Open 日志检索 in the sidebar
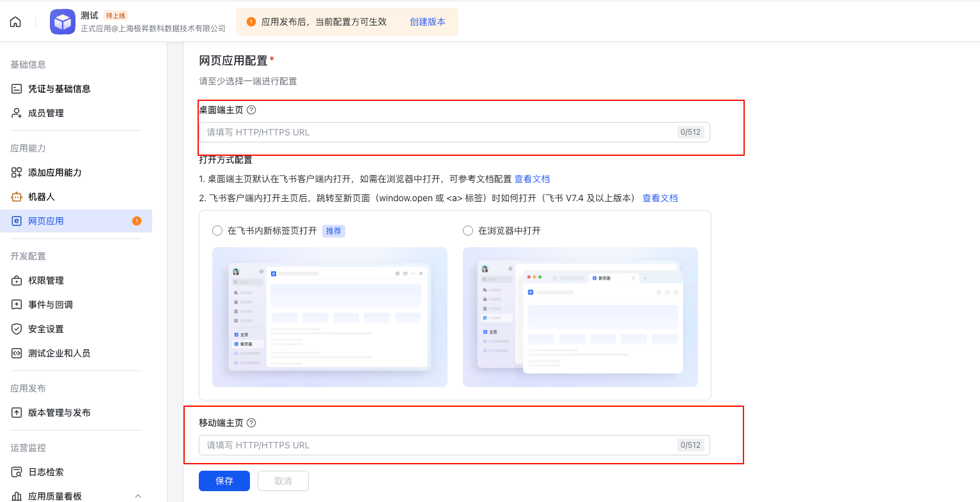This screenshot has width=980, height=502. (x=45, y=472)
